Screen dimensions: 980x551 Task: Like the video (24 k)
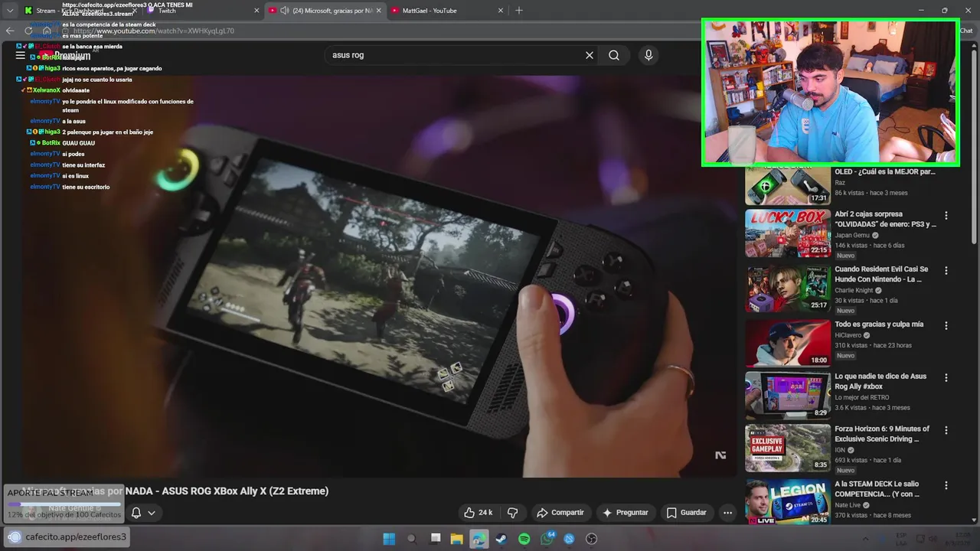pyautogui.click(x=478, y=513)
